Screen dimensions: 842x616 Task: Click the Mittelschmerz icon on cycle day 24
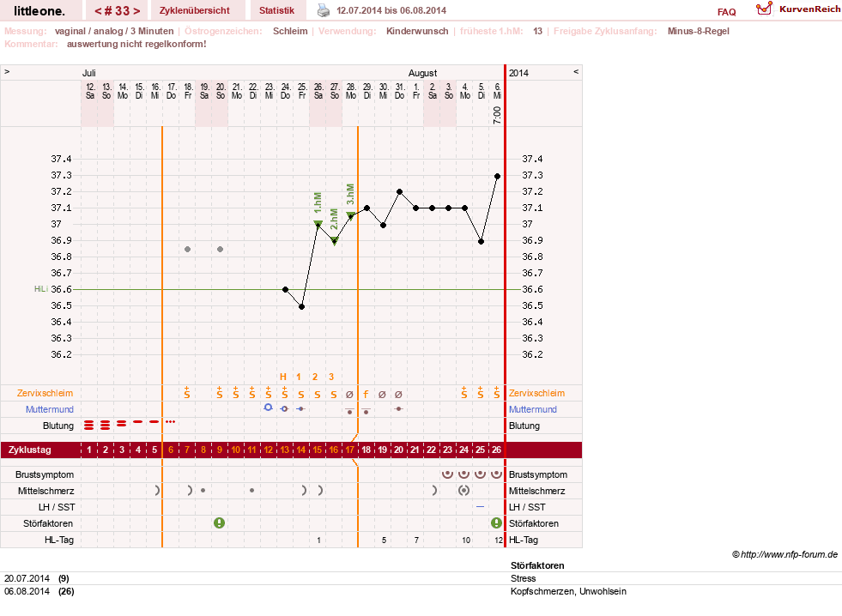pyautogui.click(x=464, y=491)
